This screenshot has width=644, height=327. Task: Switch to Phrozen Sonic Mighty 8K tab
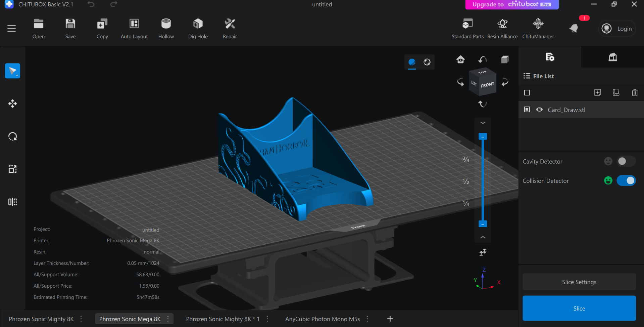pyautogui.click(x=41, y=319)
